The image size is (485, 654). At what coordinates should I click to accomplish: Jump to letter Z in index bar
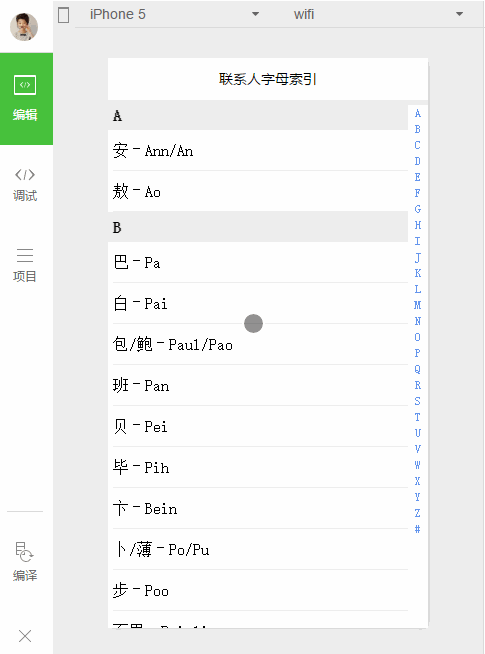(x=417, y=513)
